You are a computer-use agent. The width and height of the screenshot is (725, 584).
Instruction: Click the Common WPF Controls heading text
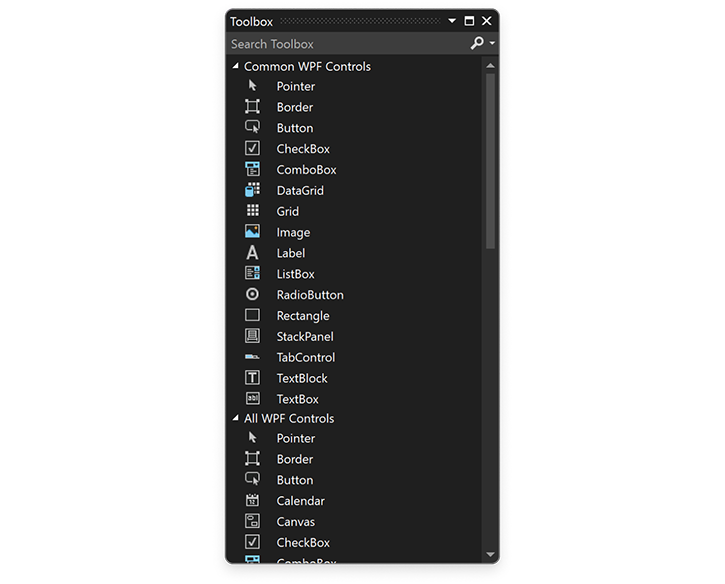click(307, 67)
